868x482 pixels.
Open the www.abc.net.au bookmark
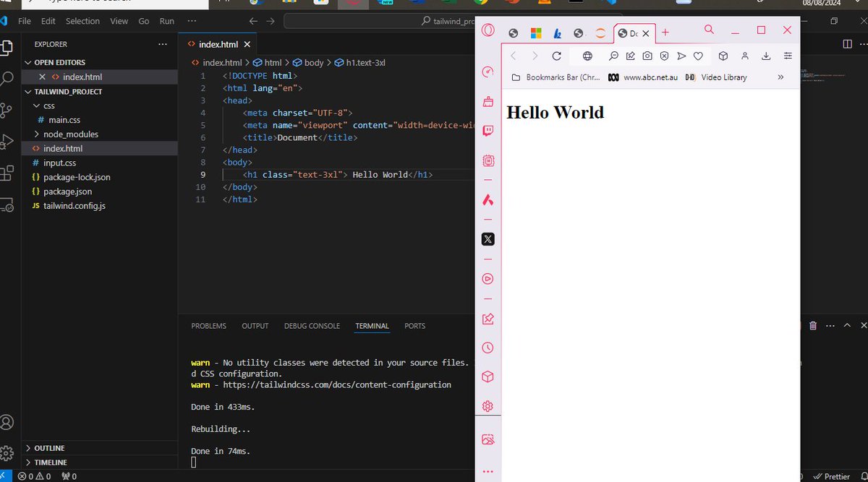coord(642,77)
